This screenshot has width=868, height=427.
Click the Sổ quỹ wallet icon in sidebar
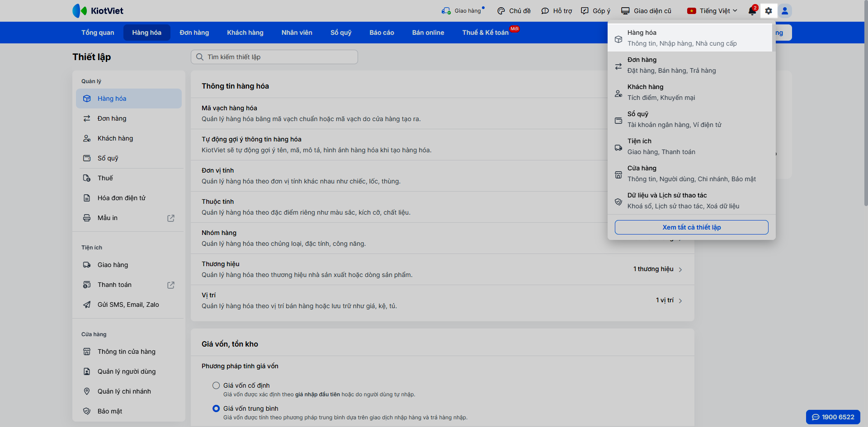(x=87, y=158)
